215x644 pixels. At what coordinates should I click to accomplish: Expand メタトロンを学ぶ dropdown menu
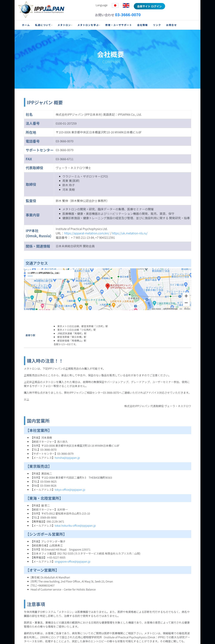coord(89,25)
